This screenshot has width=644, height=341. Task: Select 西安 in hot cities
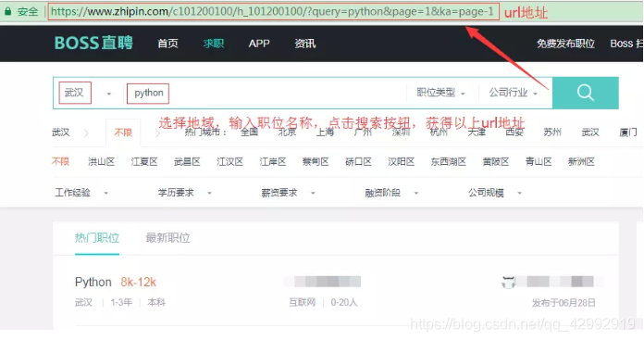(x=514, y=133)
